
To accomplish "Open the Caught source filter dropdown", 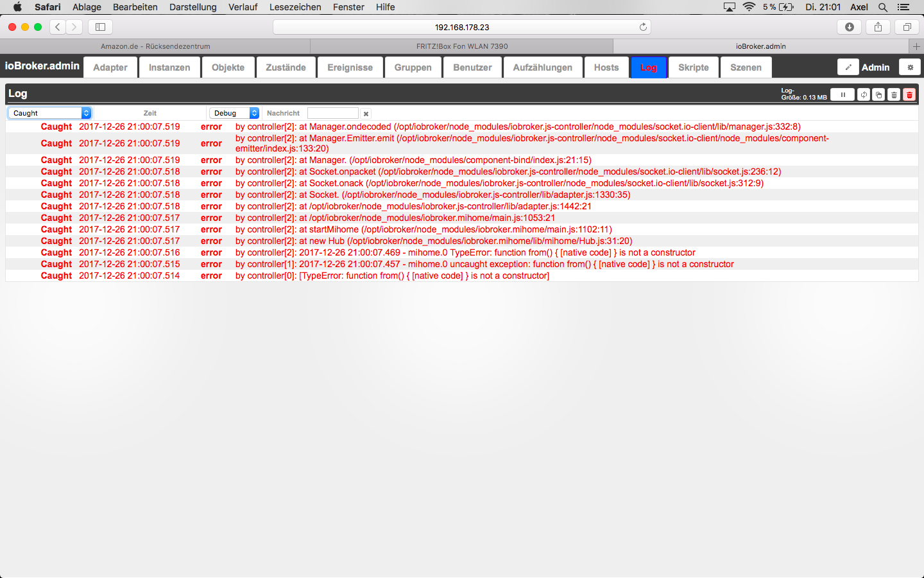I will [49, 113].
